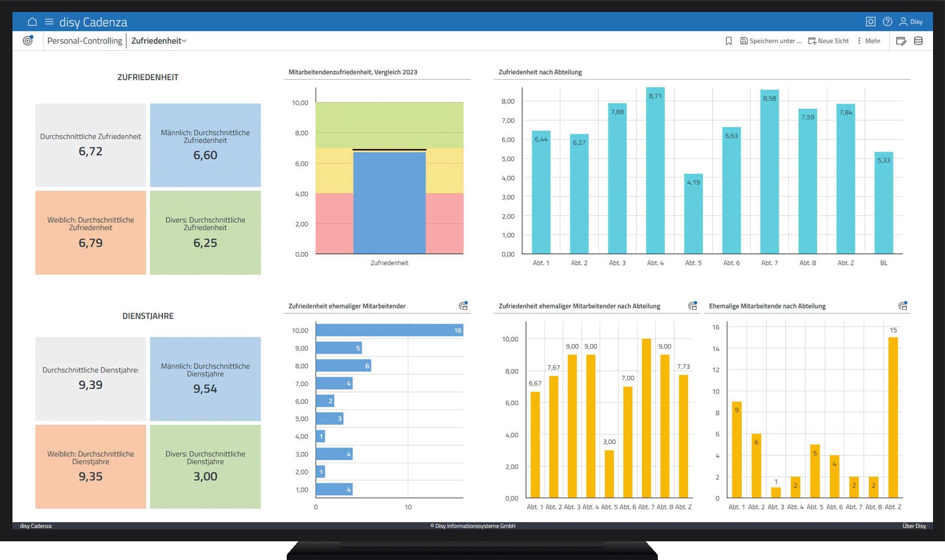This screenshot has height=560, width=945.
Task: Open the settings gear icon
Action: coord(870,22)
